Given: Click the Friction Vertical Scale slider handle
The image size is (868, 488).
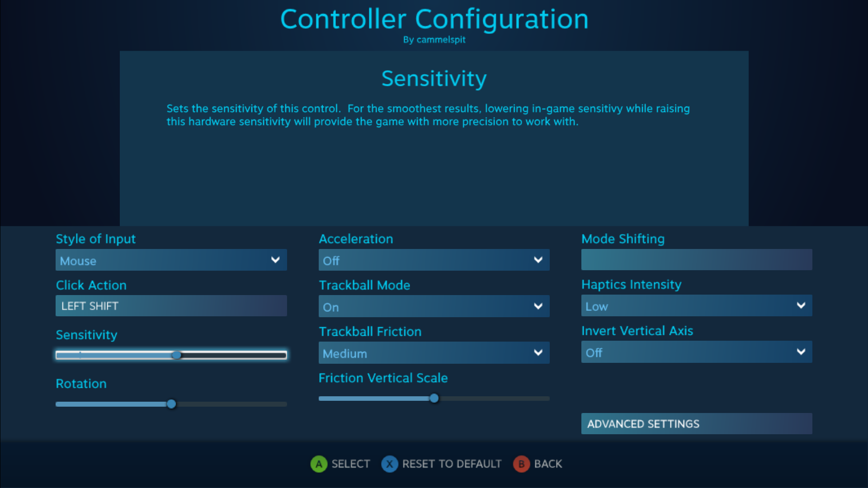Looking at the screenshot, I should coord(434,399).
